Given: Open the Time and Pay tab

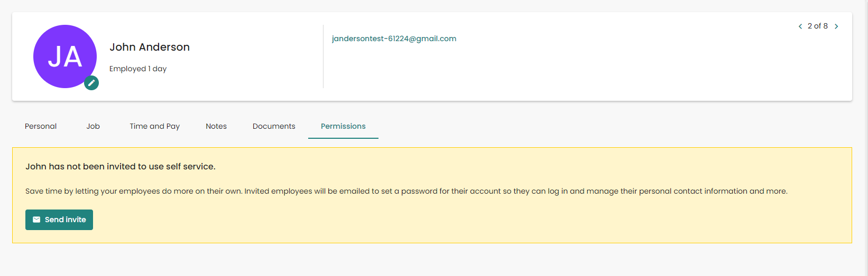Looking at the screenshot, I should tap(155, 126).
